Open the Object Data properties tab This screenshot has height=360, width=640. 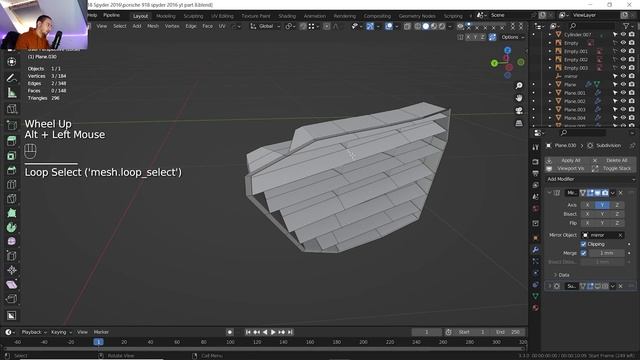coord(536,296)
